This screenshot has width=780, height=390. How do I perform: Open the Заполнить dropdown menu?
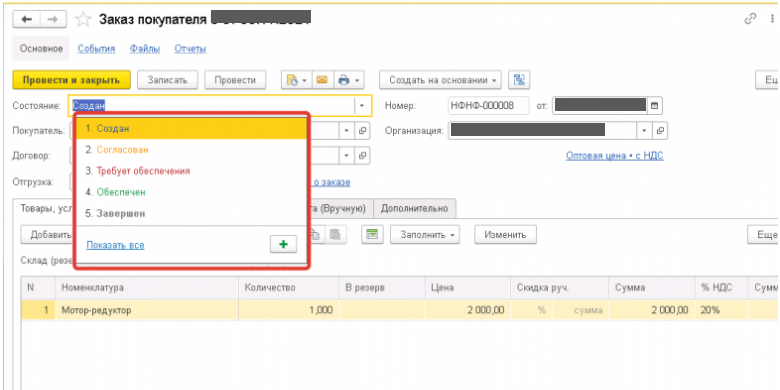[425, 234]
